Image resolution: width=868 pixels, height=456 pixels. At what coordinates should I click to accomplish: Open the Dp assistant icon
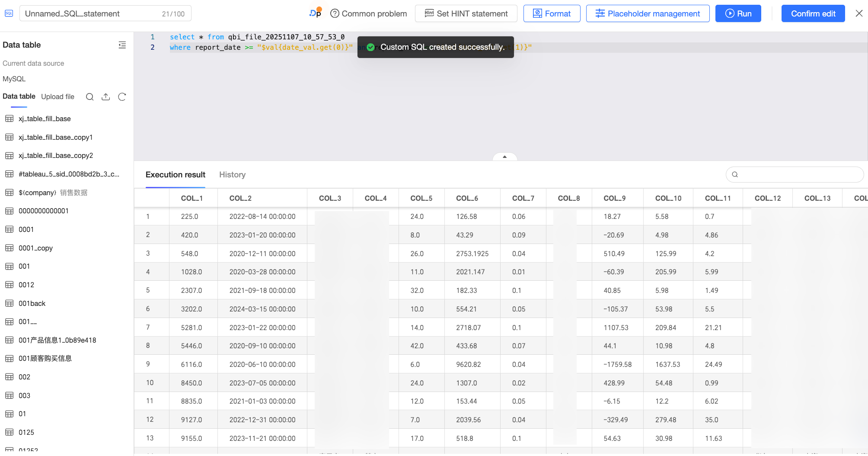click(316, 13)
